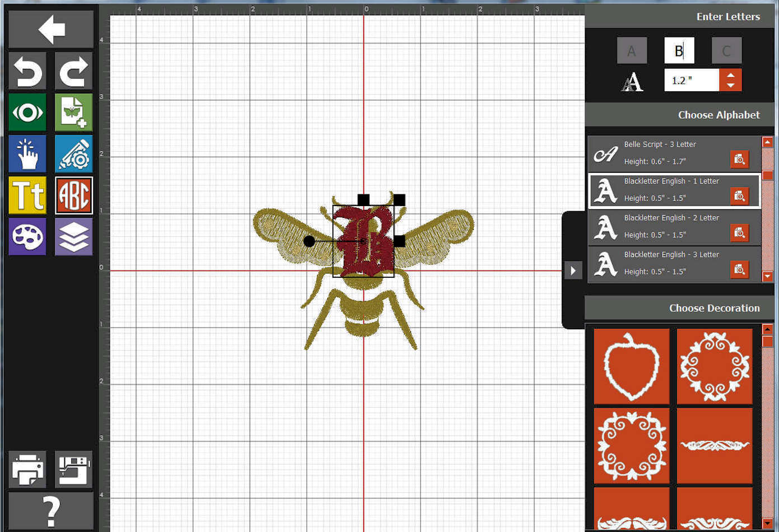The image size is (779, 532).
Task: Increase letter height with up arrow
Action: tap(731, 74)
